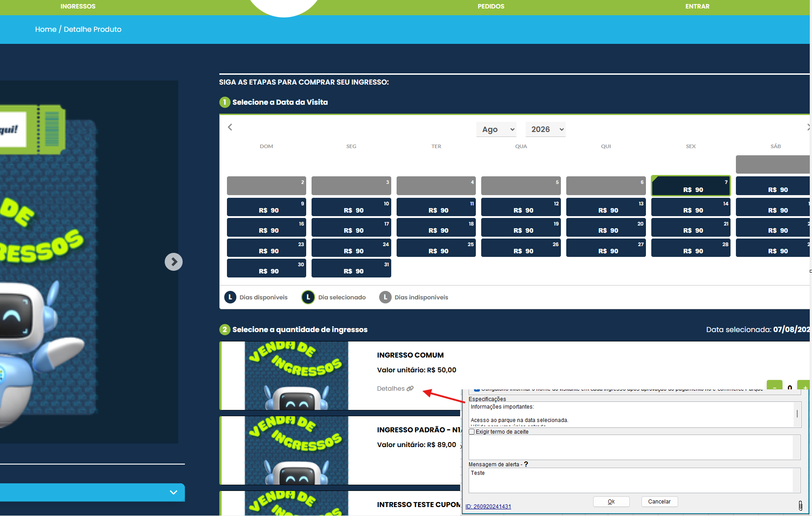
Task: Pick day 23 in the calendar
Action: [266, 247]
